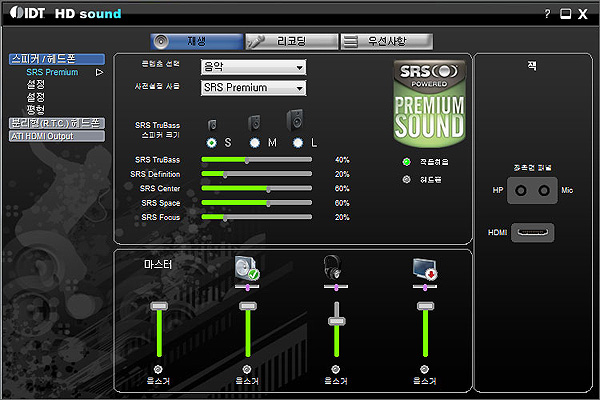Click the 40% SRS TruBass value
Screen dimensions: 600x400
click(x=342, y=160)
